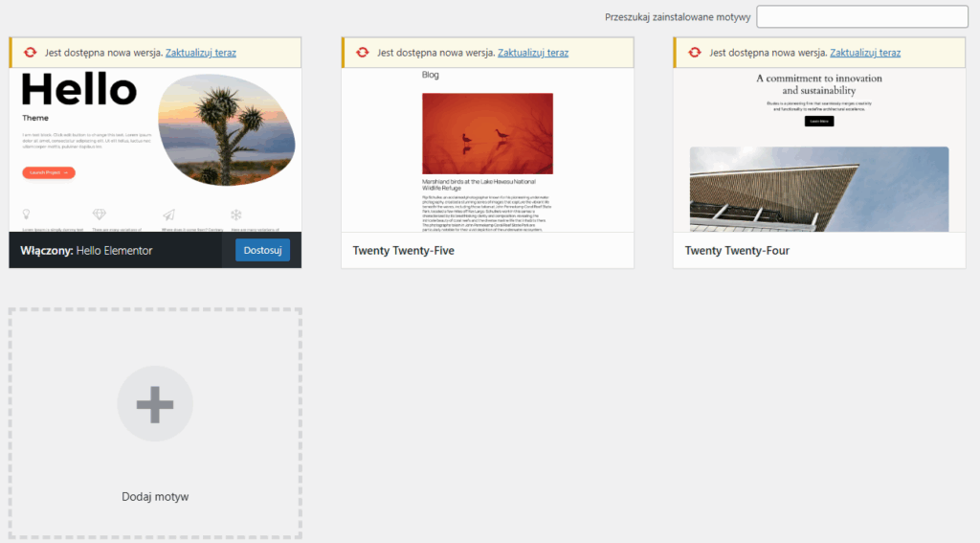Update Hello Elementor via Zaktualizuj teraz link
The image size is (980, 543).
200,53
